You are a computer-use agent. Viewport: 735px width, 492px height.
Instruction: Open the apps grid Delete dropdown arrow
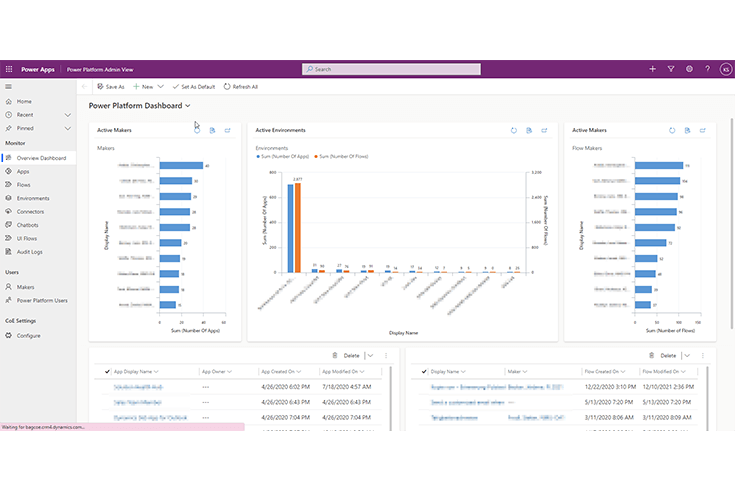tap(370, 356)
